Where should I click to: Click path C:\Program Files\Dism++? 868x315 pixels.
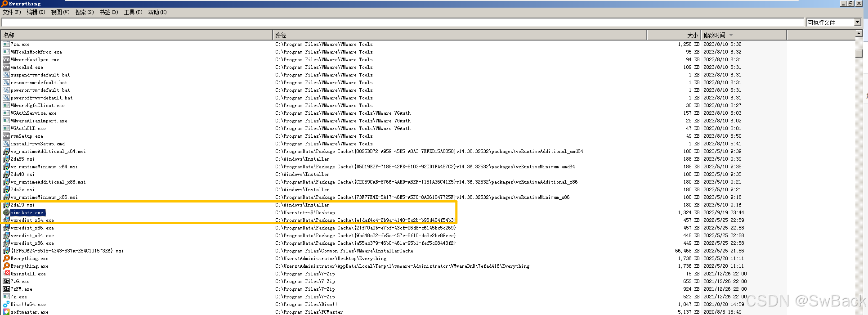point(306,304)
